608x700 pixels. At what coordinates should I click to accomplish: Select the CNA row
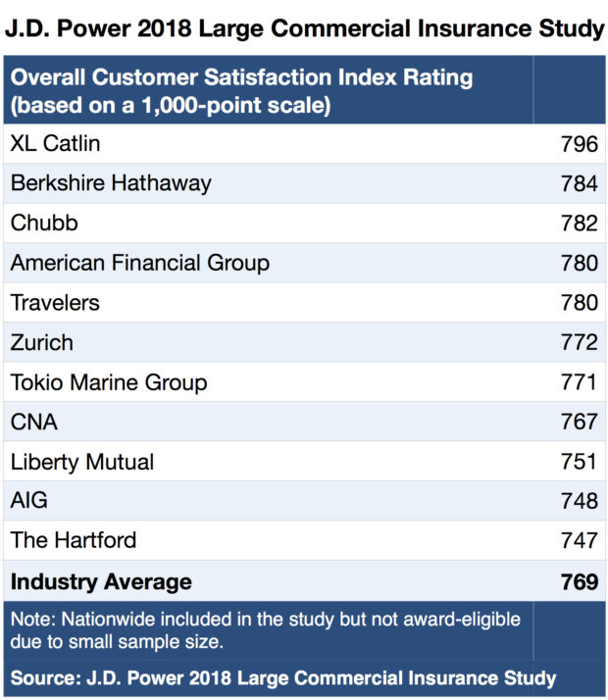tap(34, 422)
